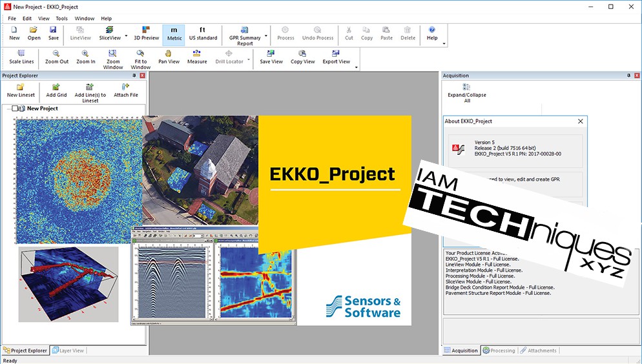Click the Paste toolbar icon
The image size is (642, 364).
pos(386,34)
